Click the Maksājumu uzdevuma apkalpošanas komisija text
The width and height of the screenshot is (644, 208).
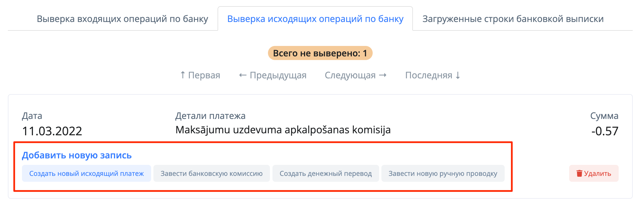(x=283, y=130)
